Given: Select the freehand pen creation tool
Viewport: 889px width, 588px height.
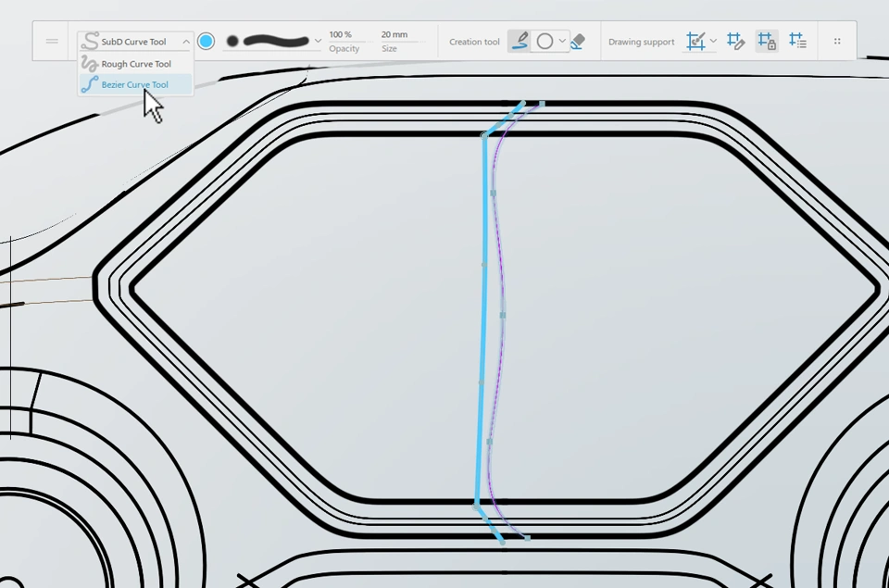Looking at the screenshot, I should coord(520,42).
